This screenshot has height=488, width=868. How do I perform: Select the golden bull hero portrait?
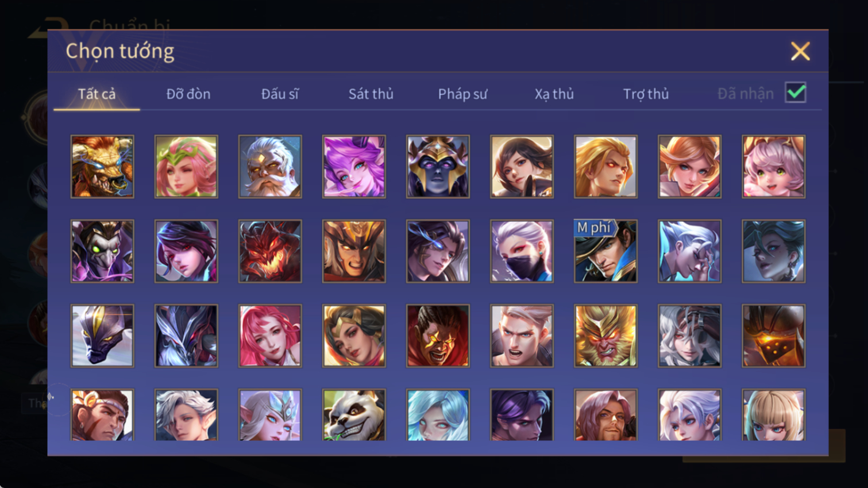click(102, 167)
